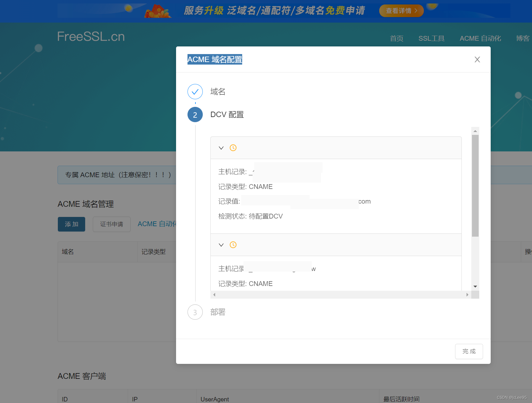This screenshot has height=403, width=532.
Task: Click the 域名 step label
Action: click(x=218, y=92)
